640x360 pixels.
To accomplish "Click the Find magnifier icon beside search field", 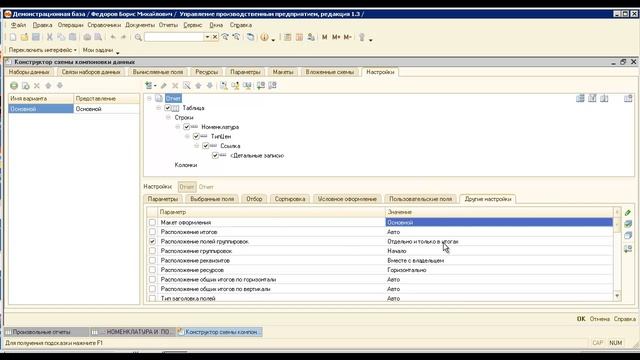I will pos(138,38).
